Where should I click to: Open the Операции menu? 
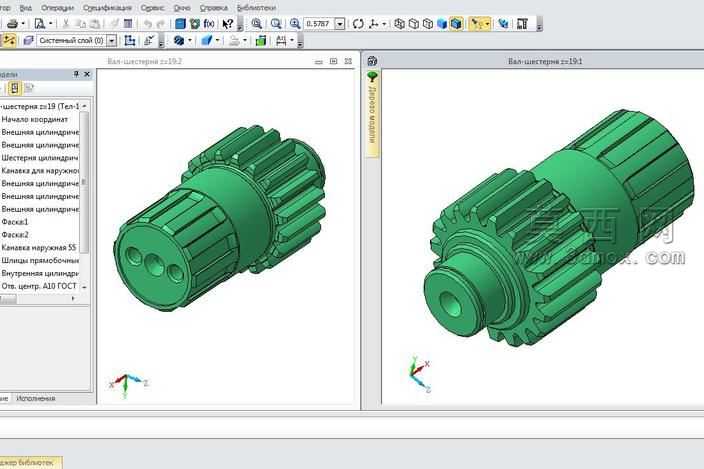[57, 8]
